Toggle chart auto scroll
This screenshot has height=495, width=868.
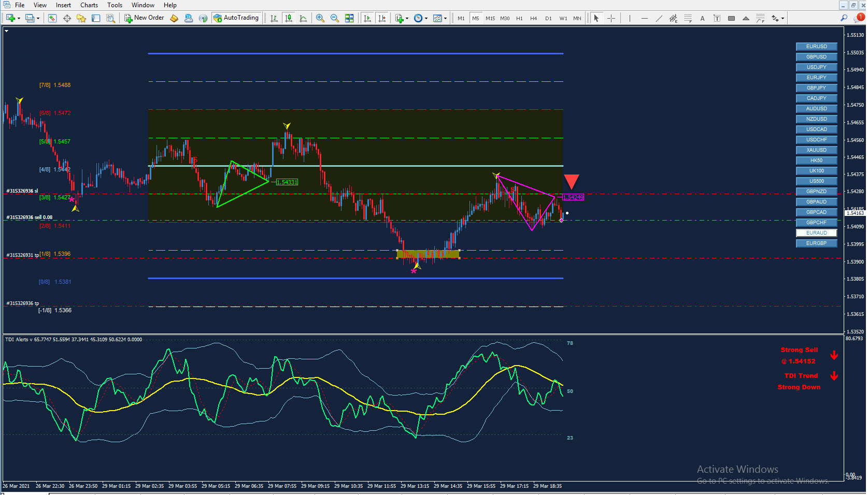point(367,18)
